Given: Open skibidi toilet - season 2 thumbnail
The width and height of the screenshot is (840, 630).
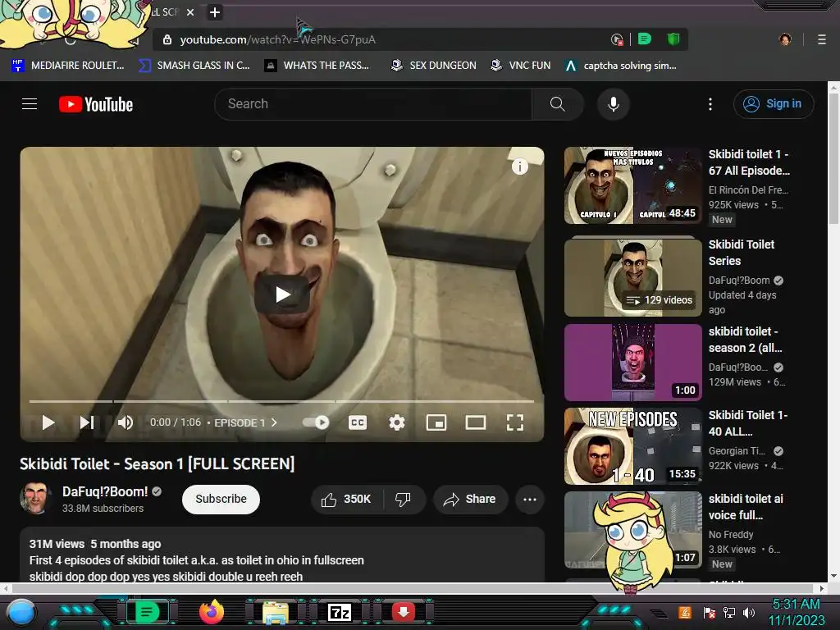Looking at the screenshot, I should [x=632, y=362].
